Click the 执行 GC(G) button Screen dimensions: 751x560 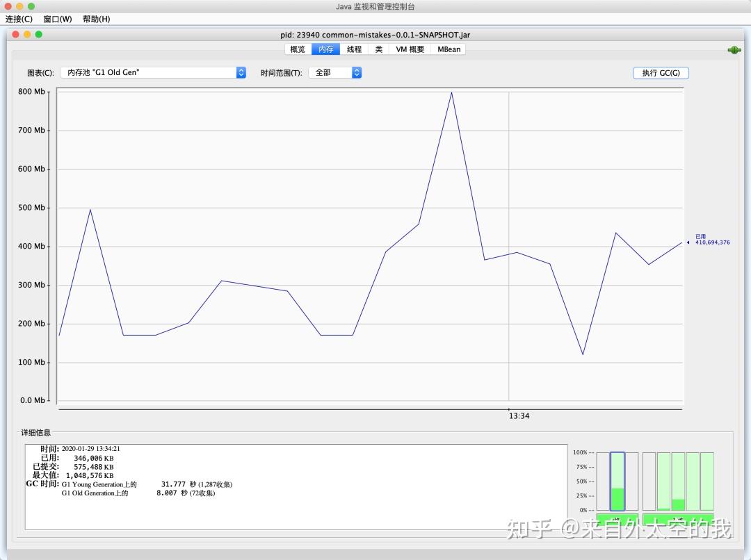point(661,73)
